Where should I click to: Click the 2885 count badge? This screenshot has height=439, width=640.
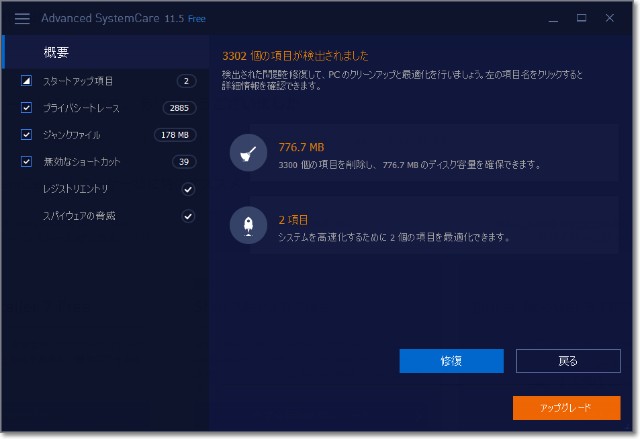tap(180, 108)
